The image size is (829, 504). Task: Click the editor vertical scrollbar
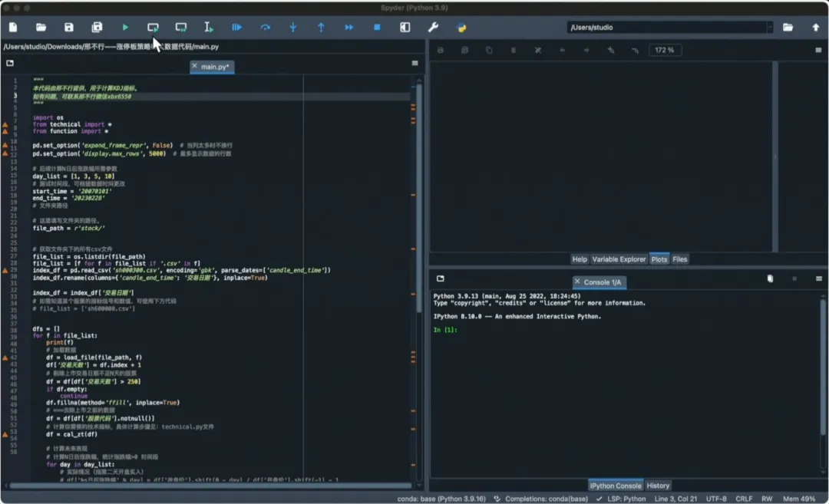[419, 198]
